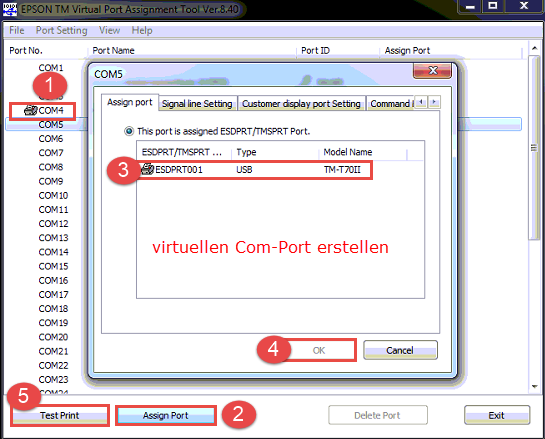Select COM10 in the port list
Viewport: 545px width, 439px height.
coord(53,195)
